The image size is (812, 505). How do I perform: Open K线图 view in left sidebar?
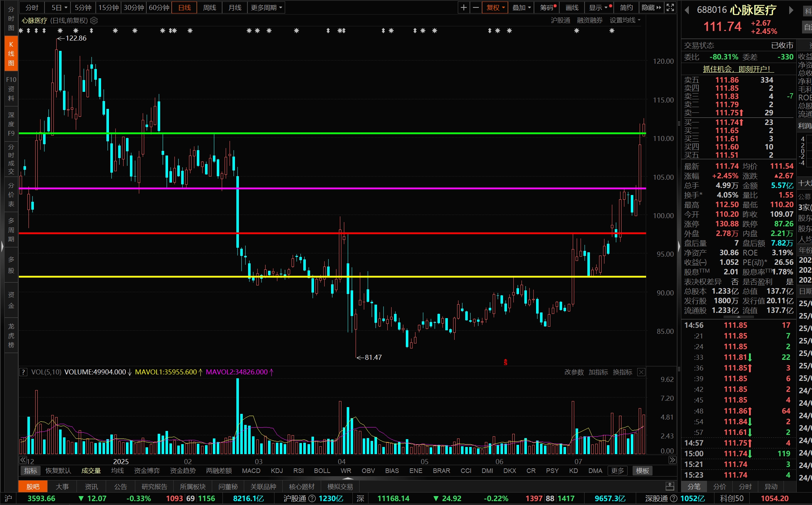11,54
